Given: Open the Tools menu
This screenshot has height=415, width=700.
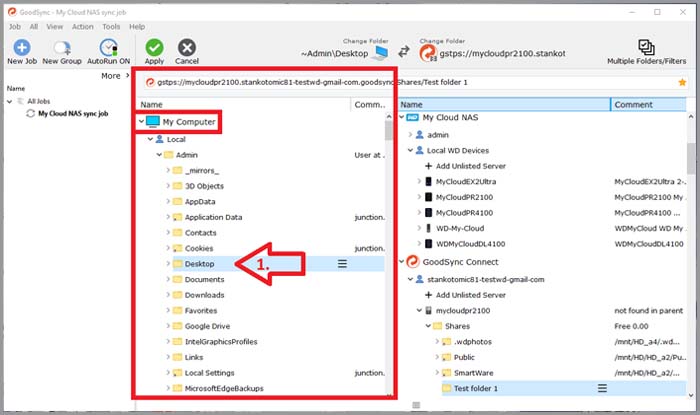Looking at the screenshot, I should tap(111, 26).
